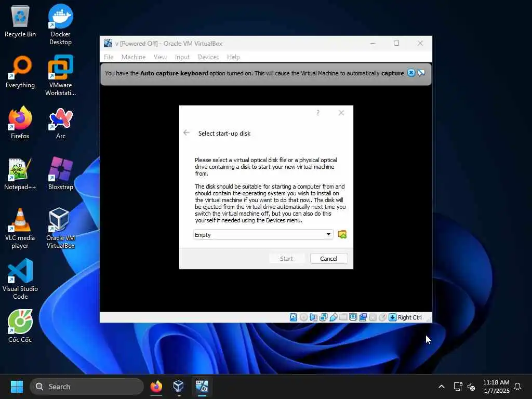532x399 pixels.
Task: Go back with the dialog arrow
Action: coord(187,132)
